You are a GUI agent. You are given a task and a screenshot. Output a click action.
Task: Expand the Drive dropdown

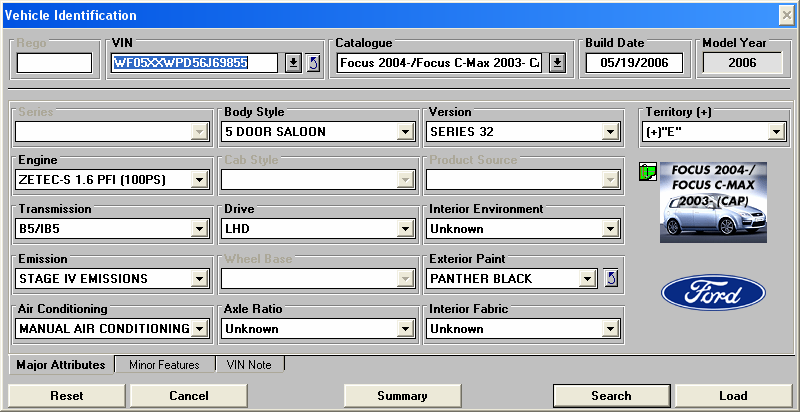click(x=405, y=229)
